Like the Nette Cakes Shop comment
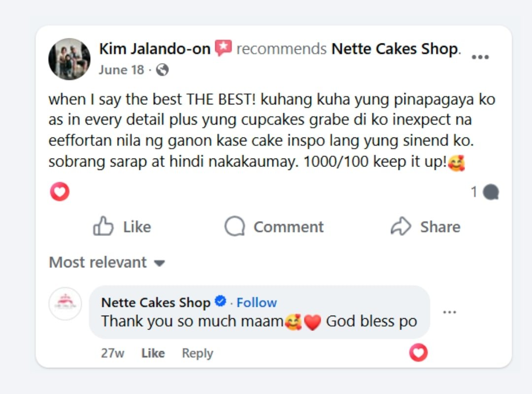The image size is (532, 394). point(153,353)
